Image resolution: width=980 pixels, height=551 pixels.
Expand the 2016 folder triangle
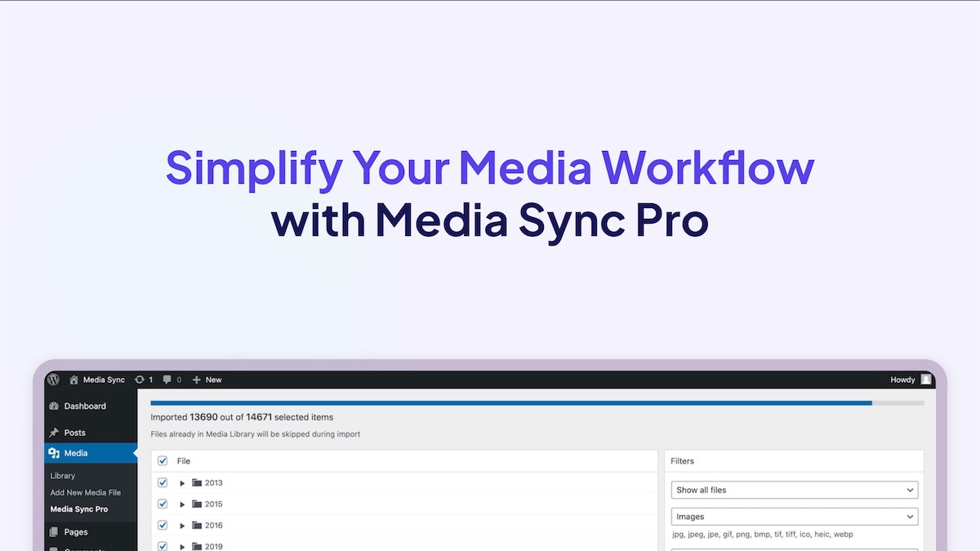click(x=182, y=526)
